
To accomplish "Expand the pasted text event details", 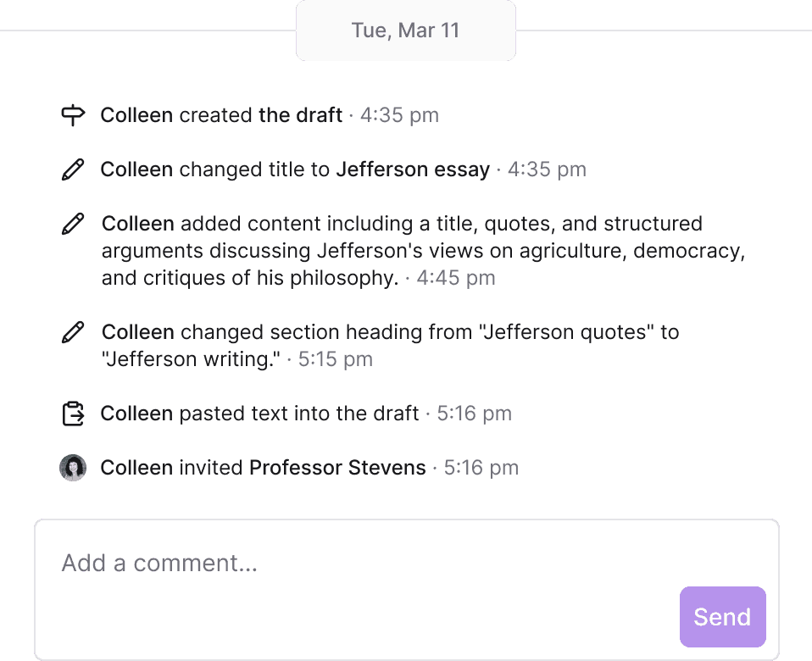I will pos(259,413).
